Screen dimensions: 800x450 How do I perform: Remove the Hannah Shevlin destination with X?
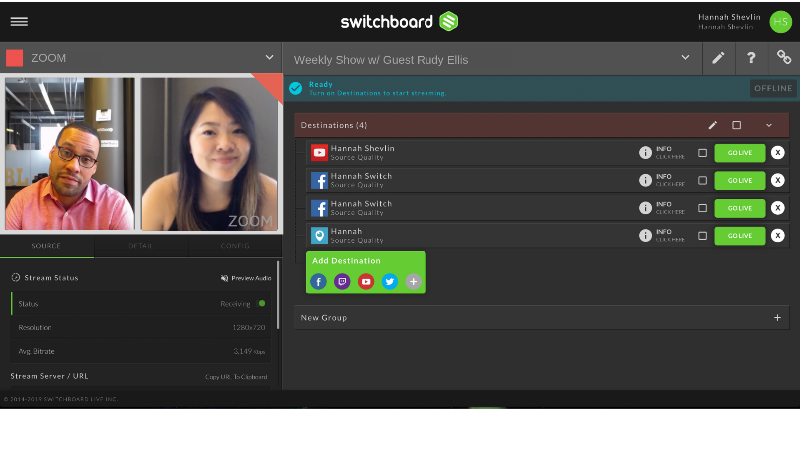tap(778, 153)
